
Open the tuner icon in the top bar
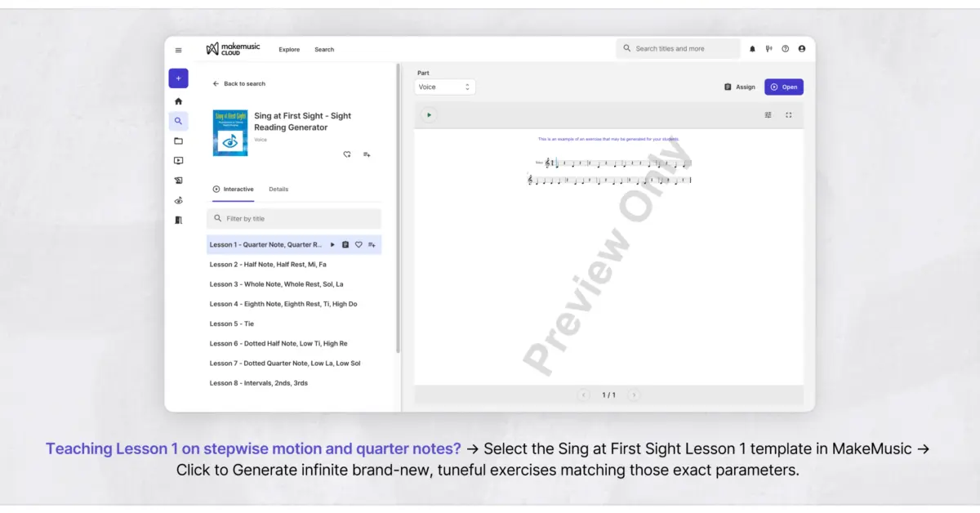click(x=768, y=49)
